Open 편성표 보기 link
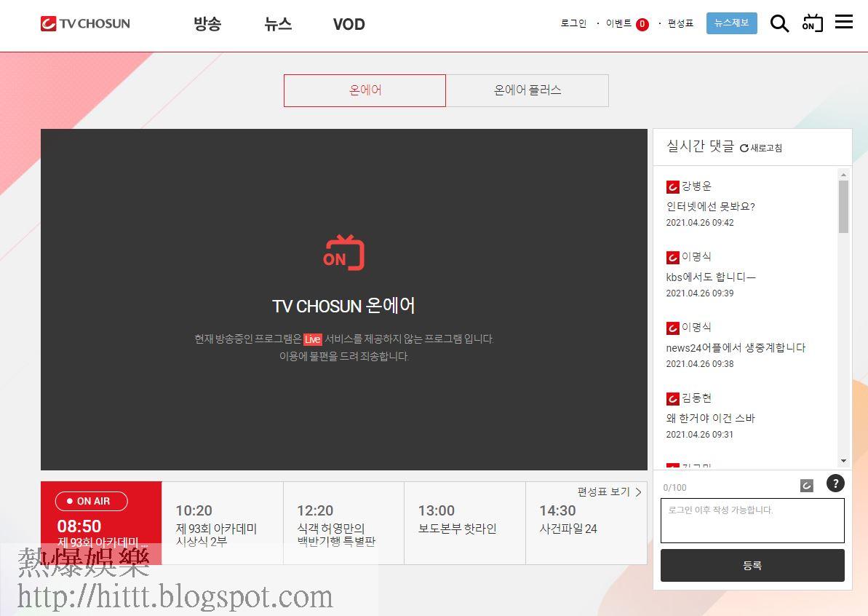The height and width of the screenshot is (616, 868). click(x=603, y=492)
